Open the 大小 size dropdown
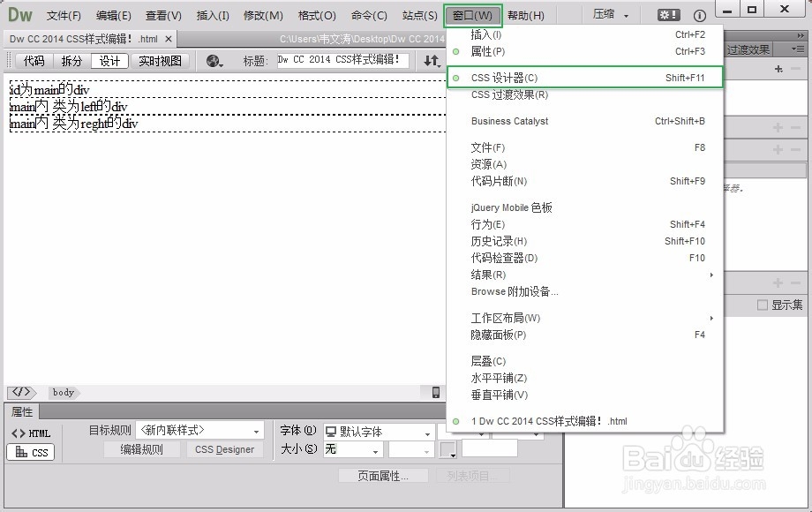The image size is (812, 512). [x=353, y=449]
